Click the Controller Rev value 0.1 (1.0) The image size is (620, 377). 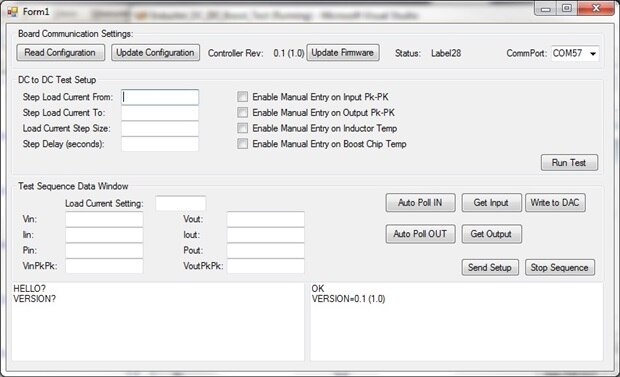289,53
